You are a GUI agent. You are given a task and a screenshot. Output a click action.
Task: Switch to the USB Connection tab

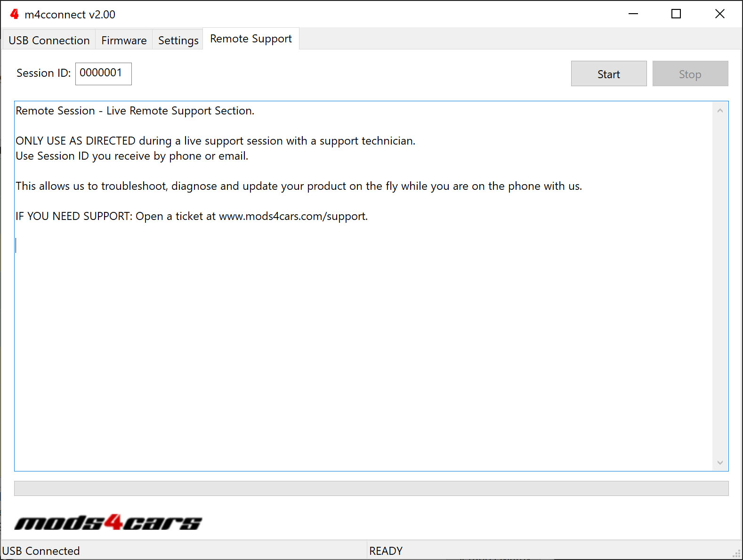[49, 41]
